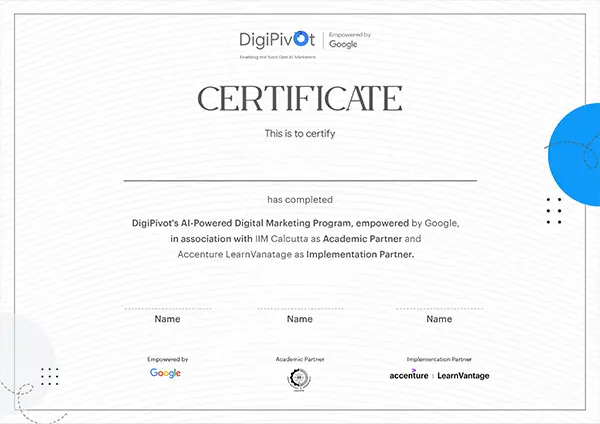Click the DigiPivot logo at top
Screen dimensions: 600x424
click(x=277, y=40)
